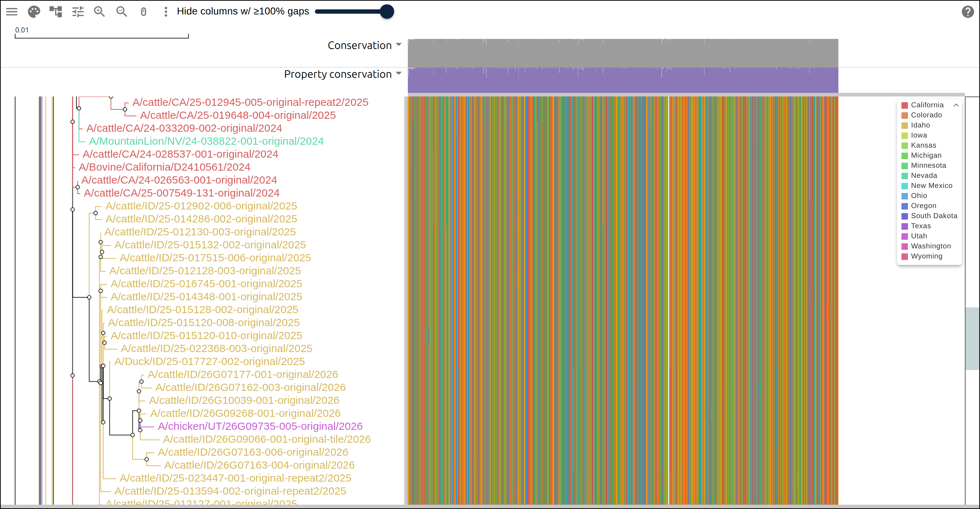
Task: Open the three-dot more options menu
Action: tap(165, 12)
